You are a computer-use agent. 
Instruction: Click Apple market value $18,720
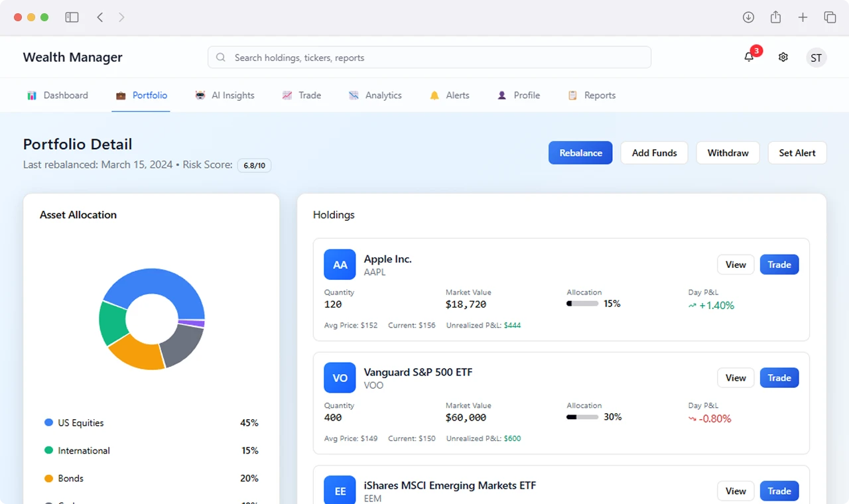tap(466, 304)
